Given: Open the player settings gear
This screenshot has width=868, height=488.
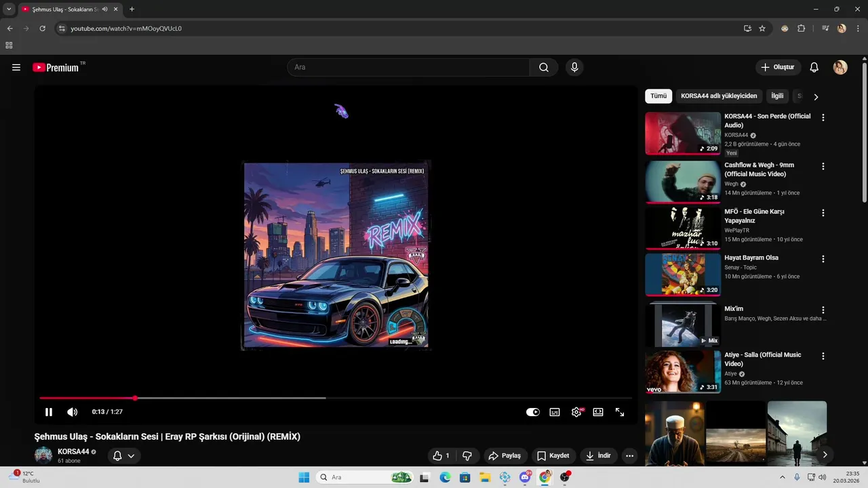Looking at the screenshot, I should [x=576, y=412].
